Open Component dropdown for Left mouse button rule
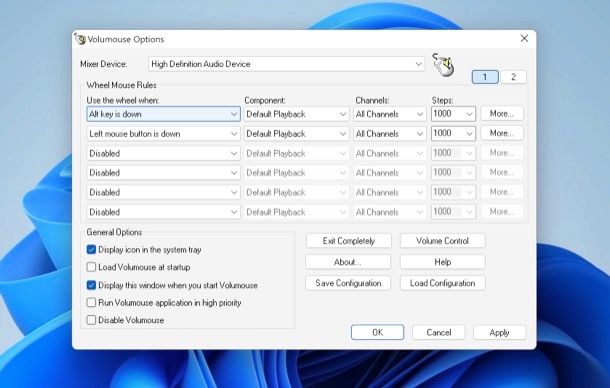This screenshot has width=610, height=388. click(x=296, y=133)
